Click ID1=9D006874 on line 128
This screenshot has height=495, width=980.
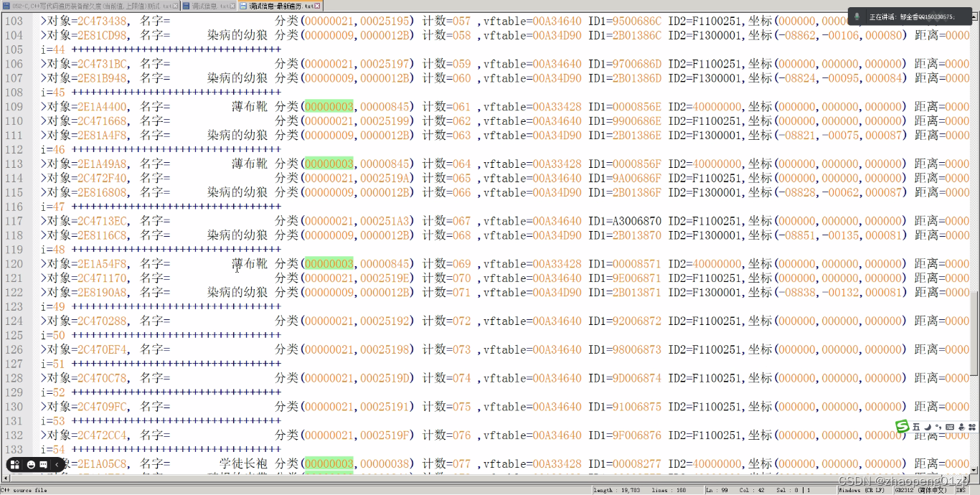tap(625, 378)
